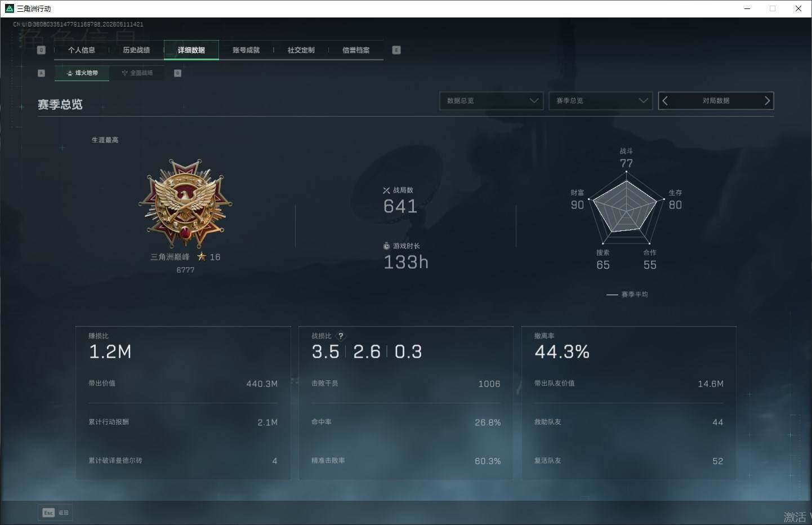
Task: Select the 详细数据 tab
Action: (x=191, y=50)
